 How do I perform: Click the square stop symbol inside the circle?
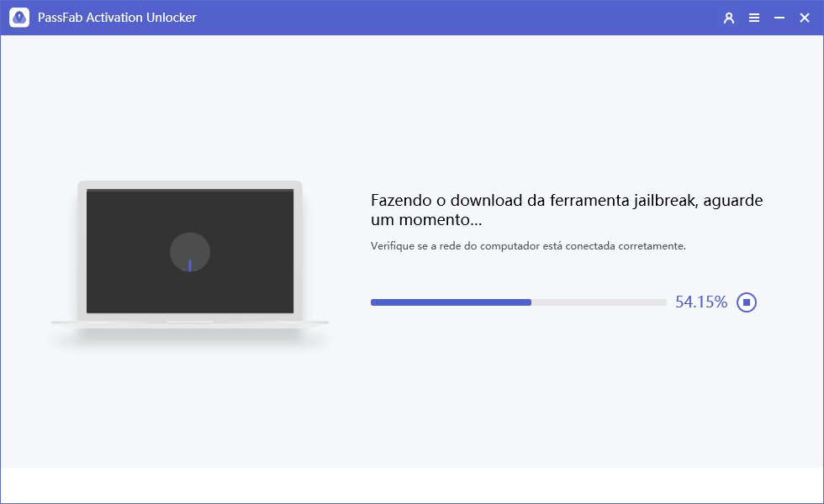747,302
